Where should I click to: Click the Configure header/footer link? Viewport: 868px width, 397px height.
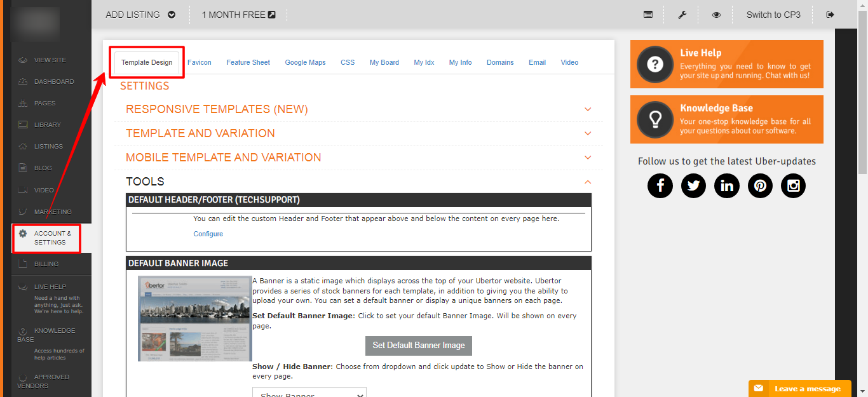click(208, 234)
